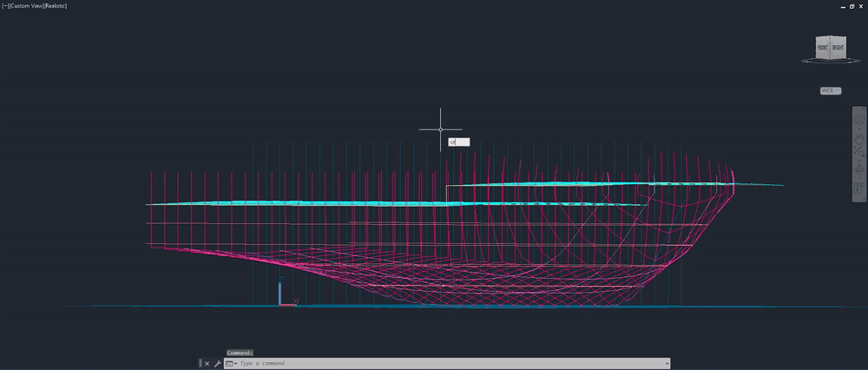This screenshot has width=868, height=370.
Task: Open the ShowMotion tool
Action: (x=859, y=188)
